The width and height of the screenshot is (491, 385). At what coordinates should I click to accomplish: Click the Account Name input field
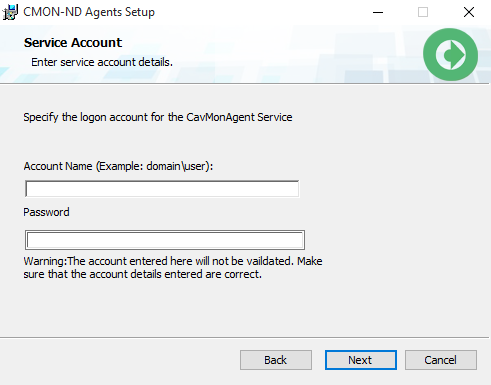pyautogui.click(x=162, y=189)
